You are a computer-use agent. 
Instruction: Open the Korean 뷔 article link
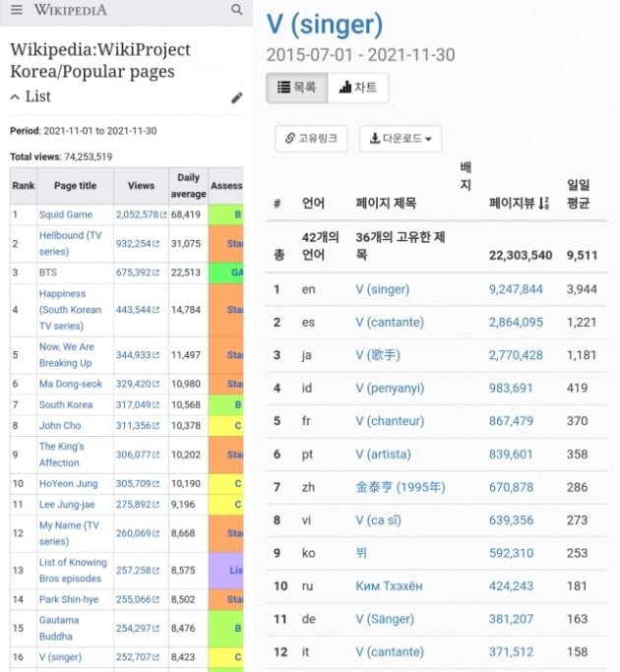click(361, 553)
